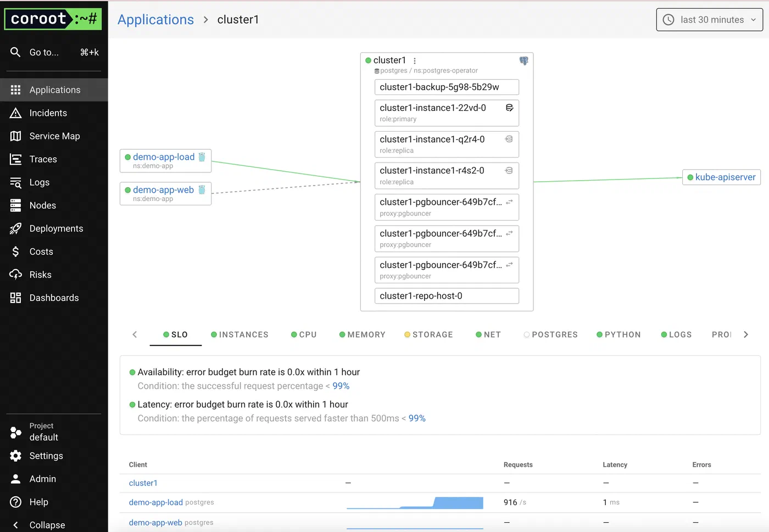This screenshot has width=769, height=532.
Task: Click the Risks cloud icon
Action: [15, 275]
